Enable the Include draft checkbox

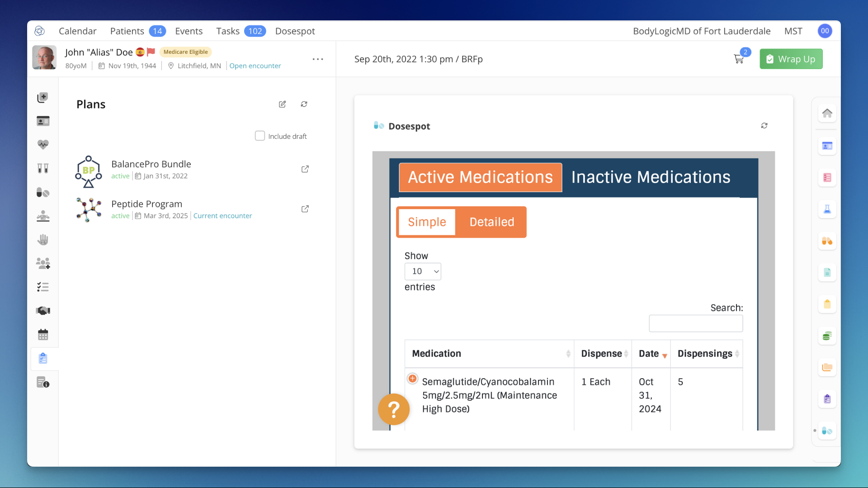(x=260, y=136)
